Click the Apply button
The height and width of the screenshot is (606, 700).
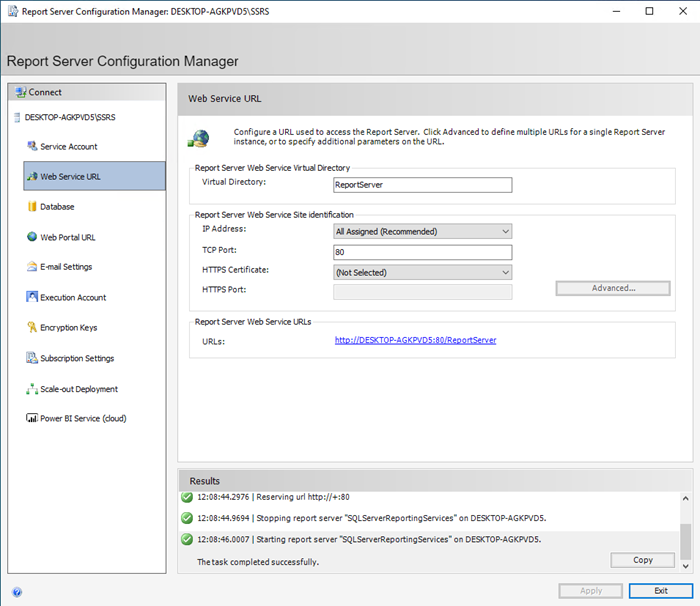[x=591, y=591]
